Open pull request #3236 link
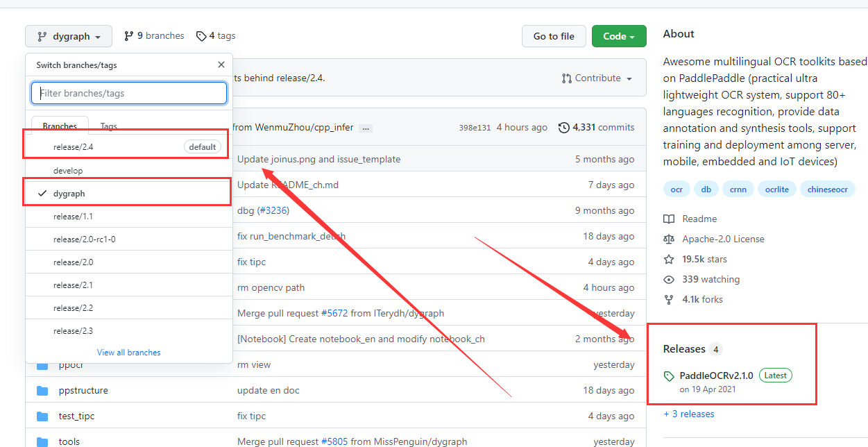 (x=273, y=210)
